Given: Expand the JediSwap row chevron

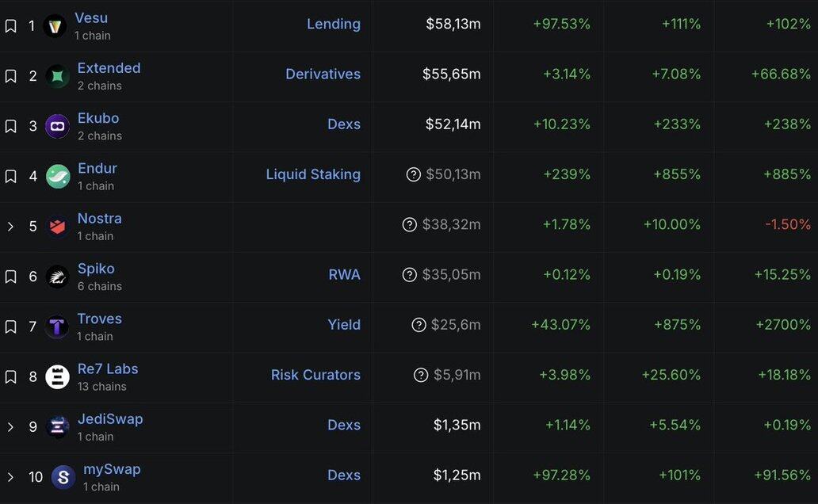Looking at the screenshot, I should 10,427.
